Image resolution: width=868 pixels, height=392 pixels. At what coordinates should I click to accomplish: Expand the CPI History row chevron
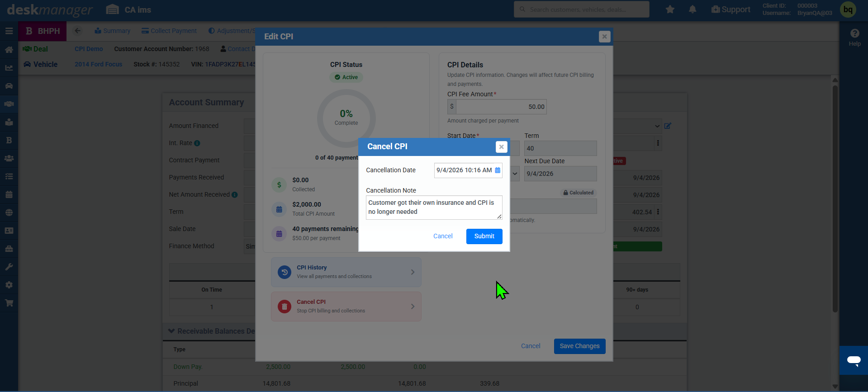click(413, 272)
